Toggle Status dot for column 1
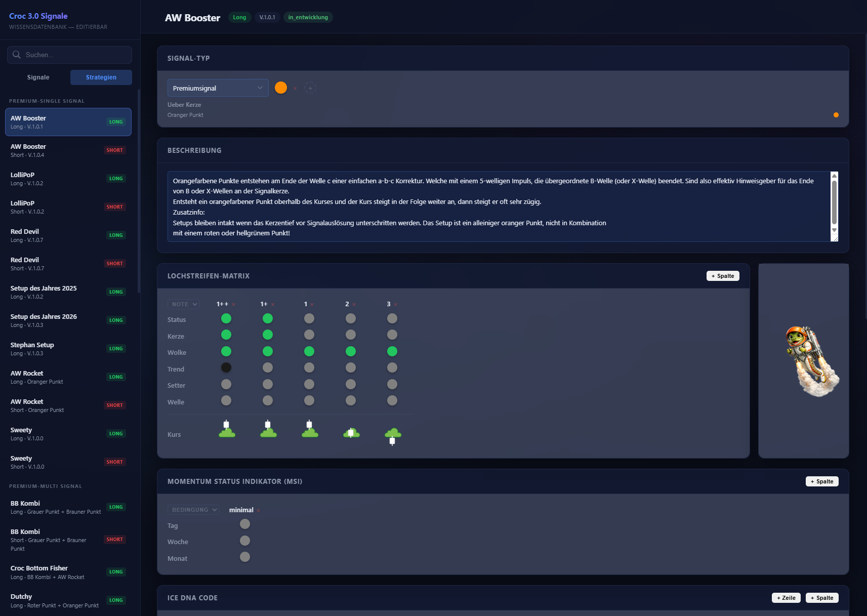The image size is (867, 616). (309, 318)
